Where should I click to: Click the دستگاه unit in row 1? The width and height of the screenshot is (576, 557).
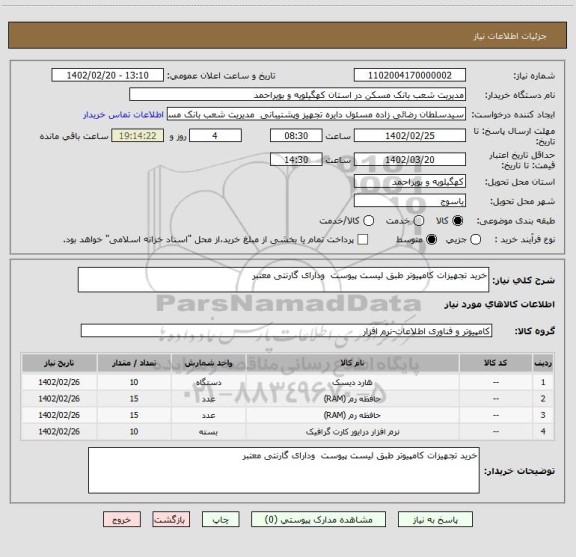point(208,382)
